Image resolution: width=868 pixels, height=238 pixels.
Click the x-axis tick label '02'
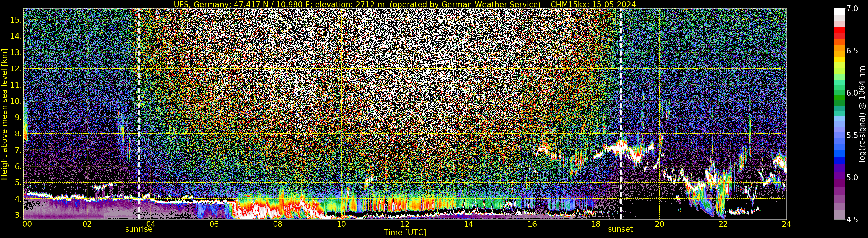pyautogui.click(x=87, y=224)
